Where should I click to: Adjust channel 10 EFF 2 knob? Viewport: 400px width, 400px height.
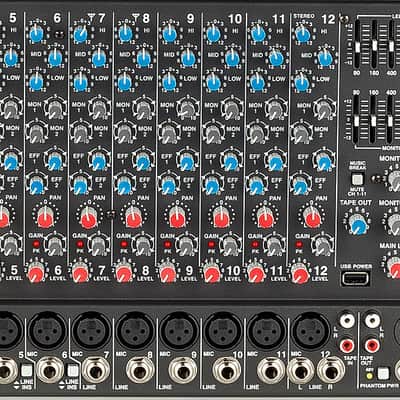click(x=213, y=186)
